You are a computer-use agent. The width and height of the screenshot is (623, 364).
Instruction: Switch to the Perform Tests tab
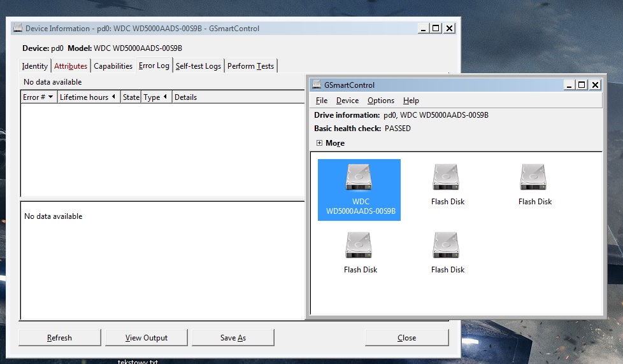[x=250, y=66]
